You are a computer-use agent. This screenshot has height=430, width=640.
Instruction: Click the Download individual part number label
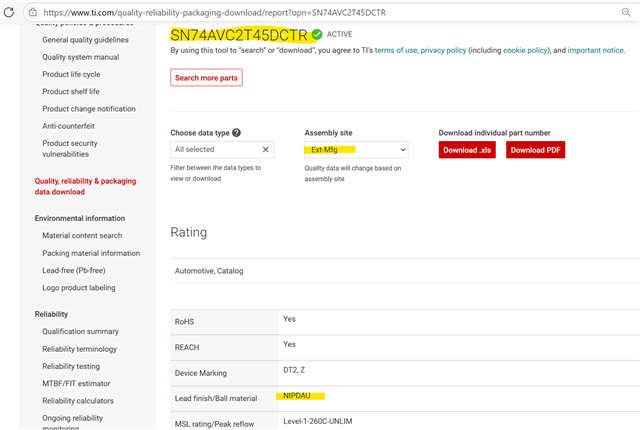point(494,133)
